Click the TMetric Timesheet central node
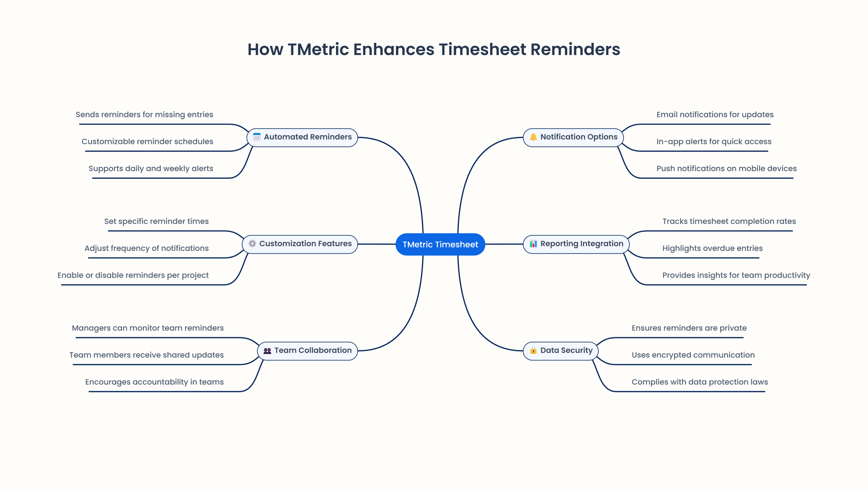The image size is (868, 490). tap(441, 244)
